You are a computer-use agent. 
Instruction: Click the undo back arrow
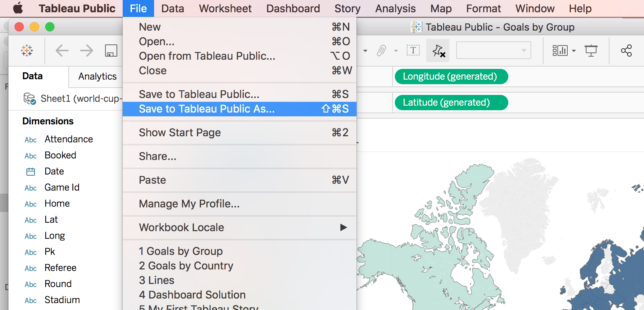click(x=62, y=51)
